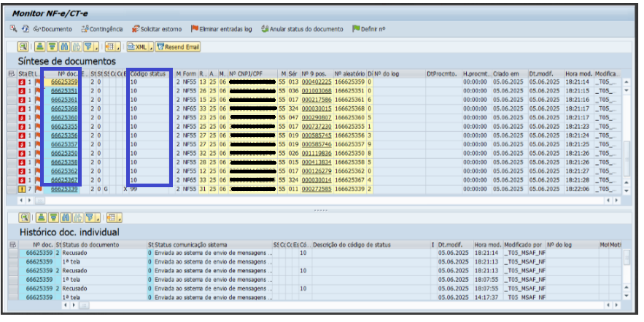The height and width of the screenshot is (322, 644).
Task: Click Solicitar estorno button
Action: pos(157,29)
